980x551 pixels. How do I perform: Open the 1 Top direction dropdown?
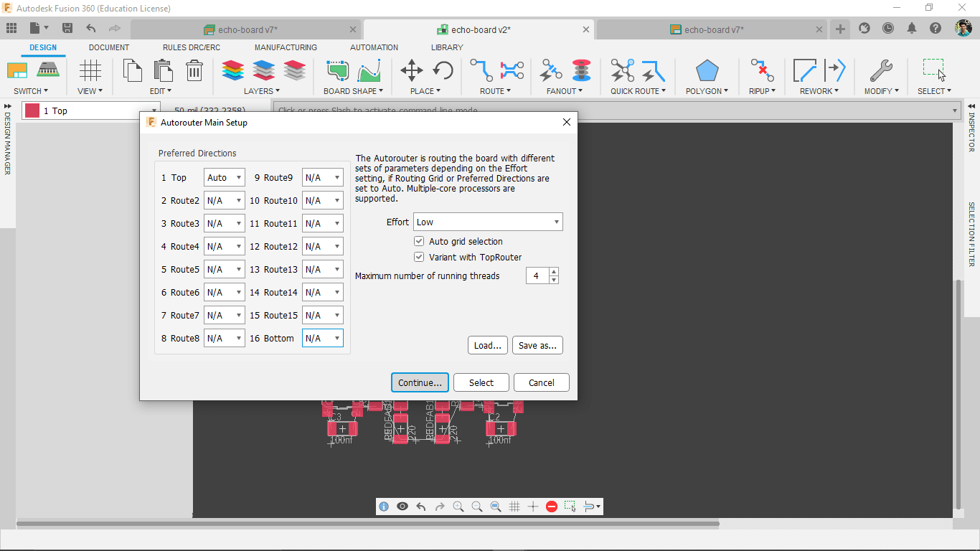pyautogui.click(x=225, y=177)
